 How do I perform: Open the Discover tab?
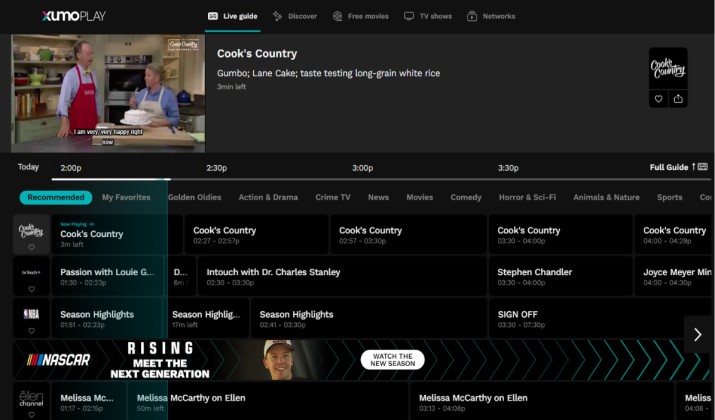coord(295,16)
